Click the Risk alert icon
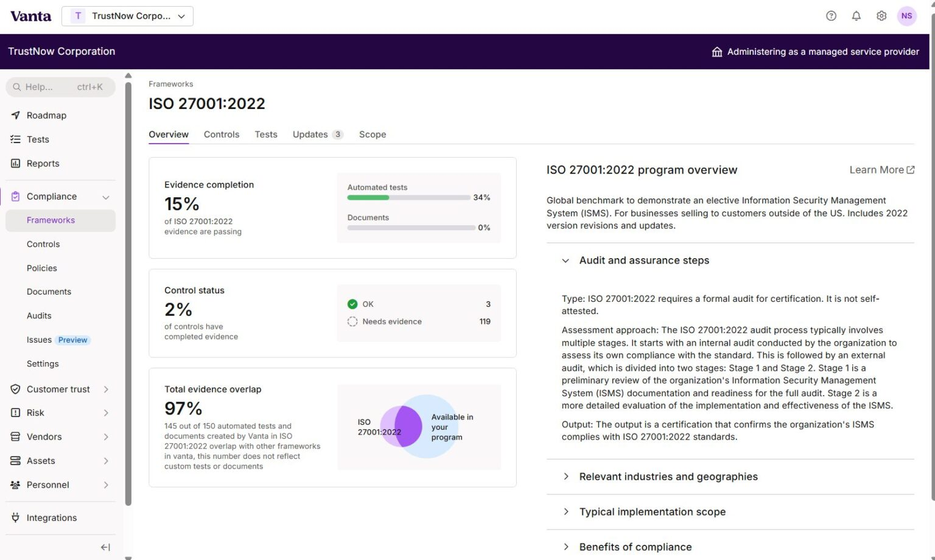The height and width of the screenshot is (560, 935). tap(16, 413)
